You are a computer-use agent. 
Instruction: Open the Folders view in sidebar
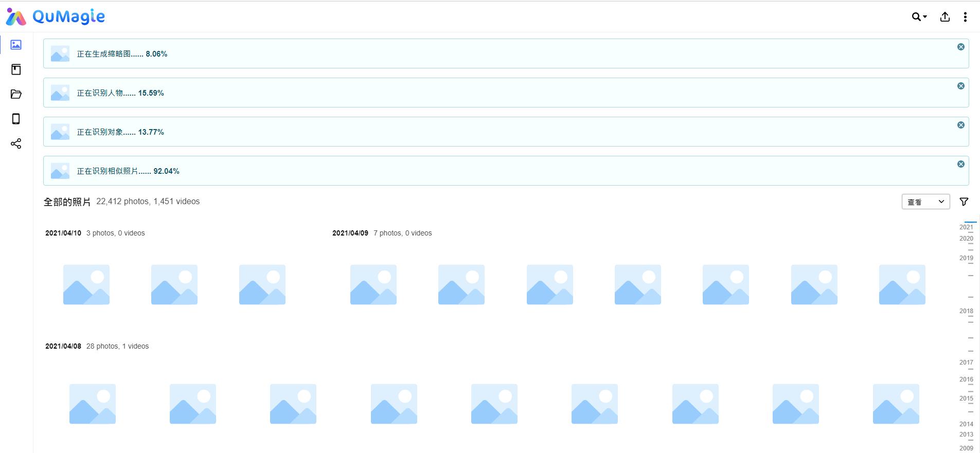[16, 94]
